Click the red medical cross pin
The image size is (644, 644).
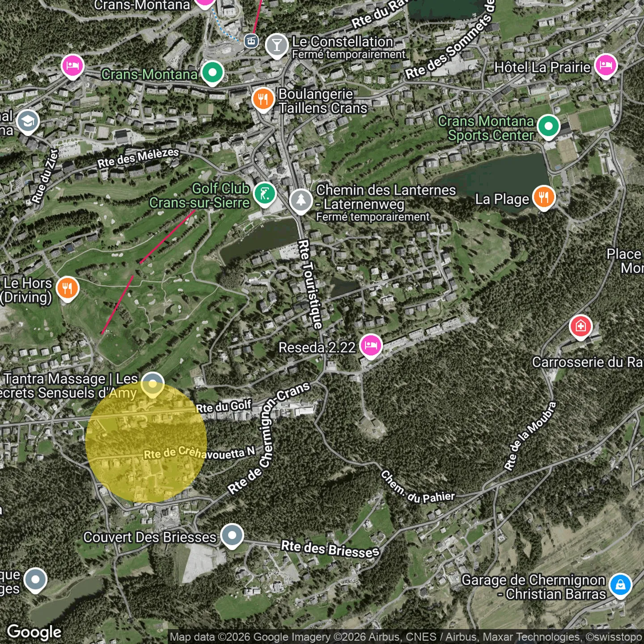pos(580,327)
